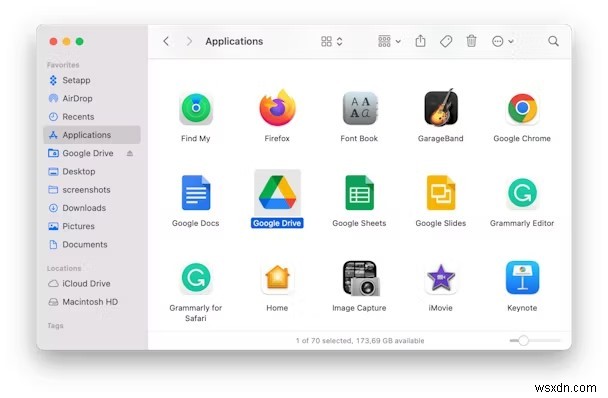Open Recents in the sidebar
This screenshot has width=608, height=398.
92,117
